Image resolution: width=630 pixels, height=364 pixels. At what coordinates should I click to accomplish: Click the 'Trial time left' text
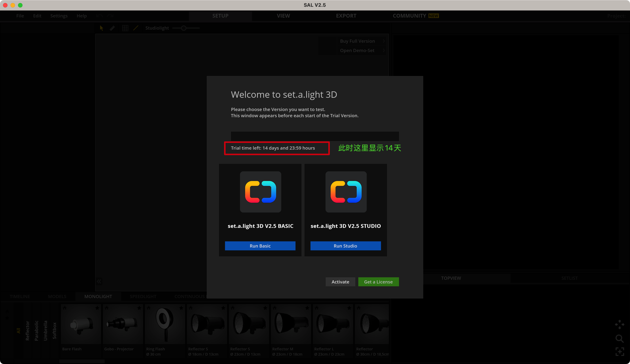273,148
